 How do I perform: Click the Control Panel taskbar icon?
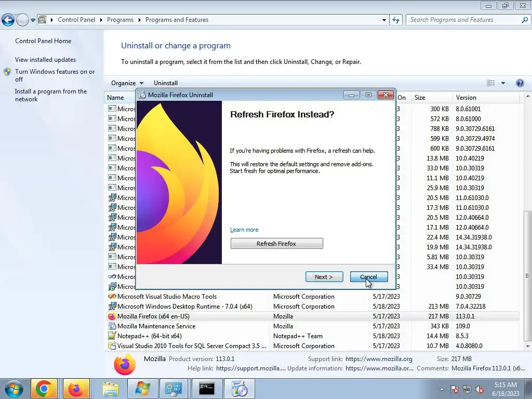pos(174,389)
